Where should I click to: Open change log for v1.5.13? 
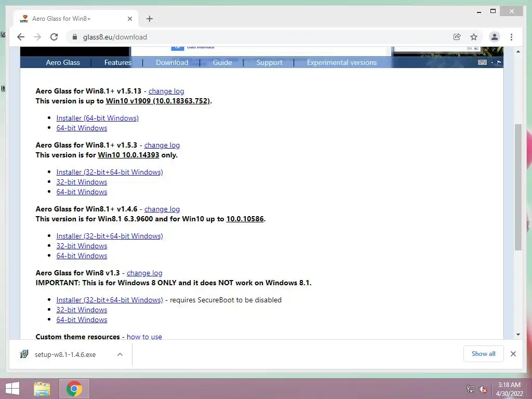166,91
